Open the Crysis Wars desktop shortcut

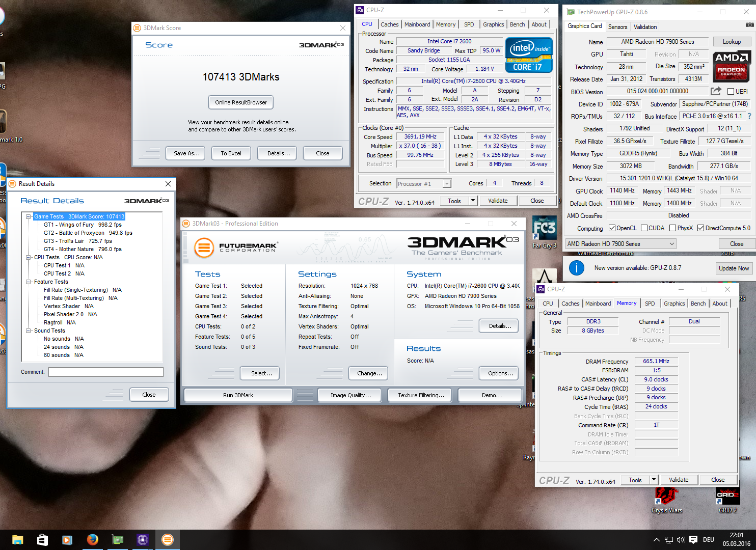pos(667,500)
